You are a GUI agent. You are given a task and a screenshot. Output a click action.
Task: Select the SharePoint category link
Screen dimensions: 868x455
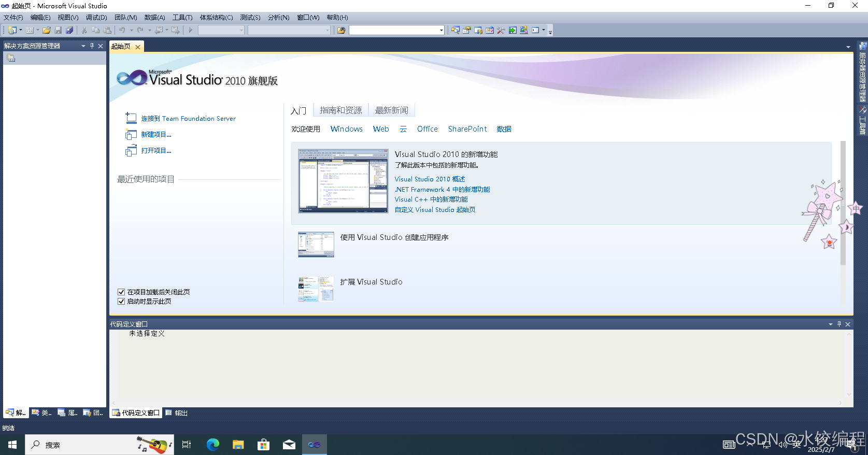pos(467,129)
